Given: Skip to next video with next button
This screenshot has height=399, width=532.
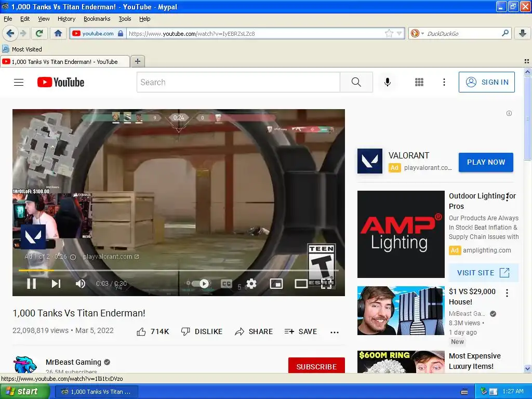Looking at the screenshot, I should click(x=56, y=283).
